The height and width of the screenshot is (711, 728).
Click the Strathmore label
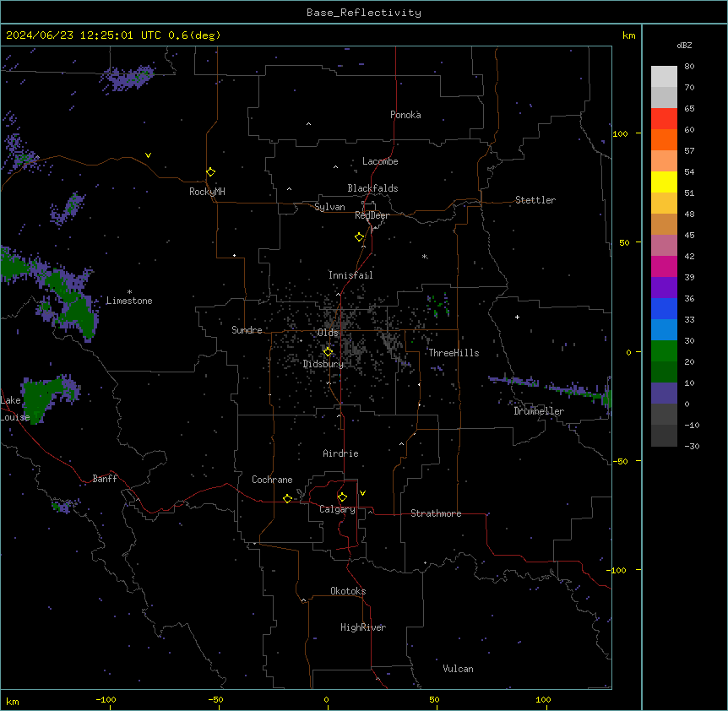pos(436,513)
